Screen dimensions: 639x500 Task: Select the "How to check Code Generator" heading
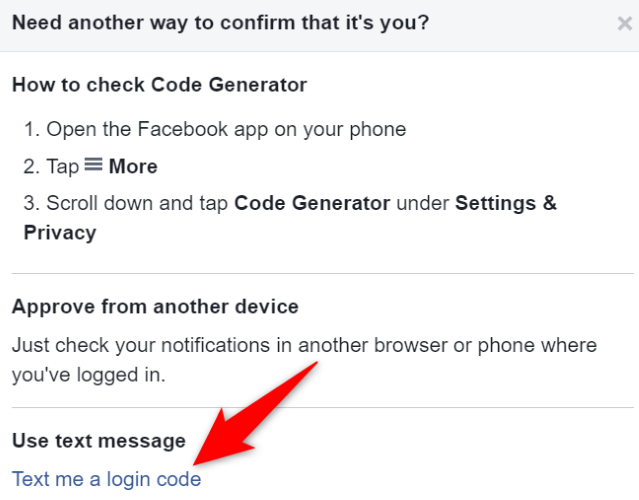tap(159, 85)
